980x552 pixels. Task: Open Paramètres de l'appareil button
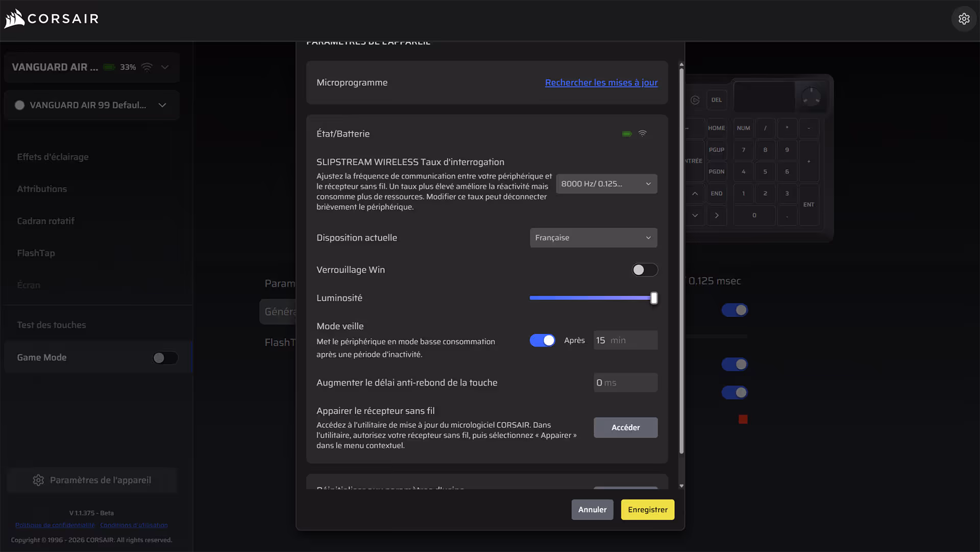(x=92, y=480)
